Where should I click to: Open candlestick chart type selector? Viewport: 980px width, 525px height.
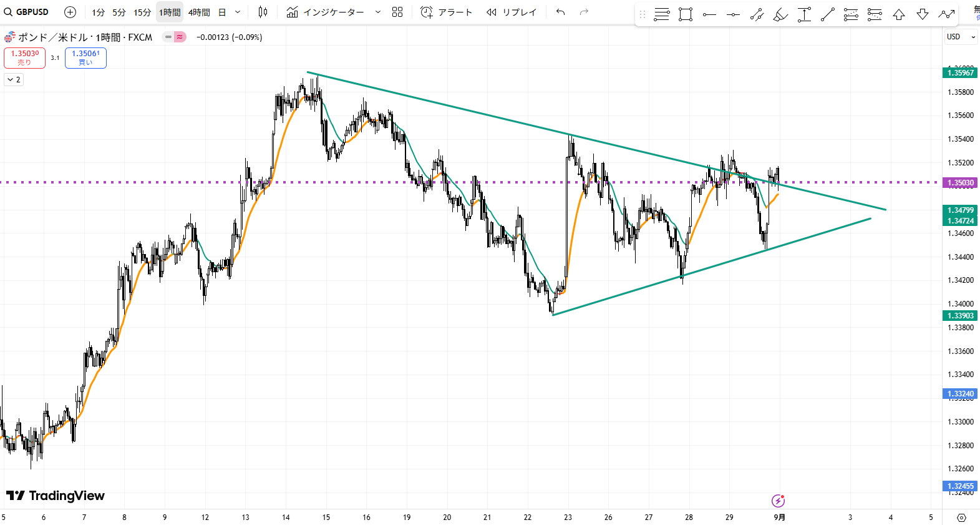pos(263,12)
